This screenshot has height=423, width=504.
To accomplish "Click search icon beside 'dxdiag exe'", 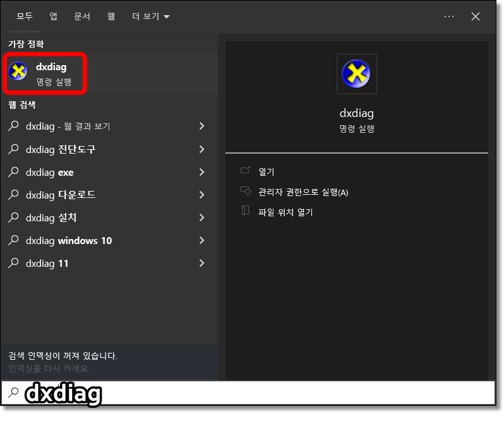I will tap(13, 172).
